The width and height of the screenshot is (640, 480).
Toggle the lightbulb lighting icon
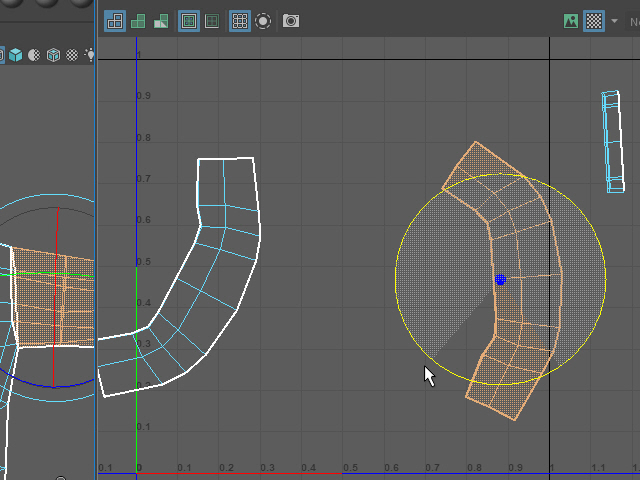(89, 55)
